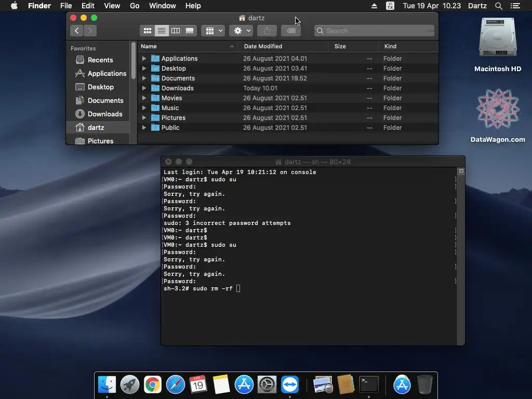Click the 'Today 10.01' date cell
532x399 pixels.
click(260, 88)
